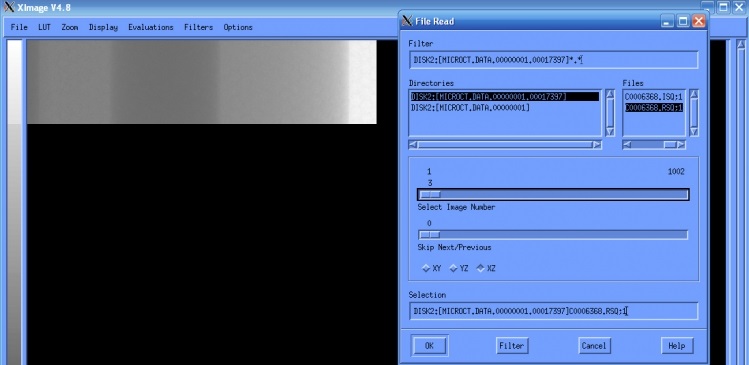Click Files list scroll up arrow
Image resolution: width=749 pixels, height=365 pixels.
[694, 94]
